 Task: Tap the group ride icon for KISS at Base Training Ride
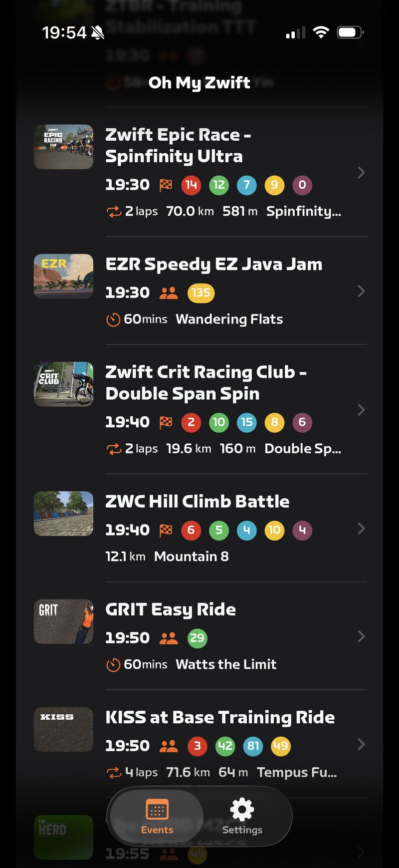tap(169, 746)
